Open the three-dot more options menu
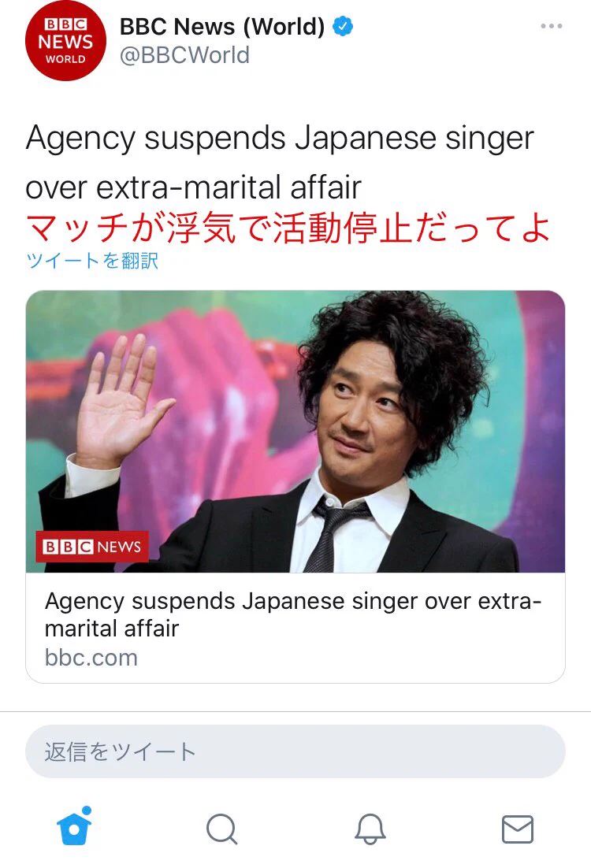Screen dimensions: 591x868 coord(551,26)
